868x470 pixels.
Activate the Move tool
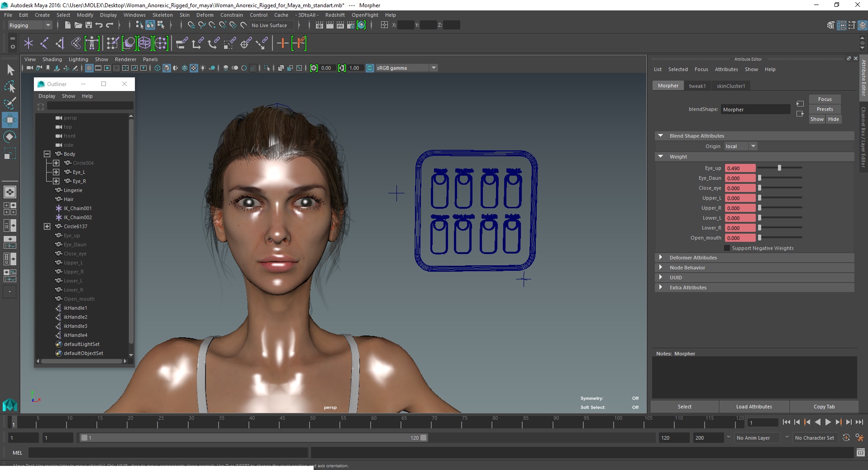pos(10,120)
